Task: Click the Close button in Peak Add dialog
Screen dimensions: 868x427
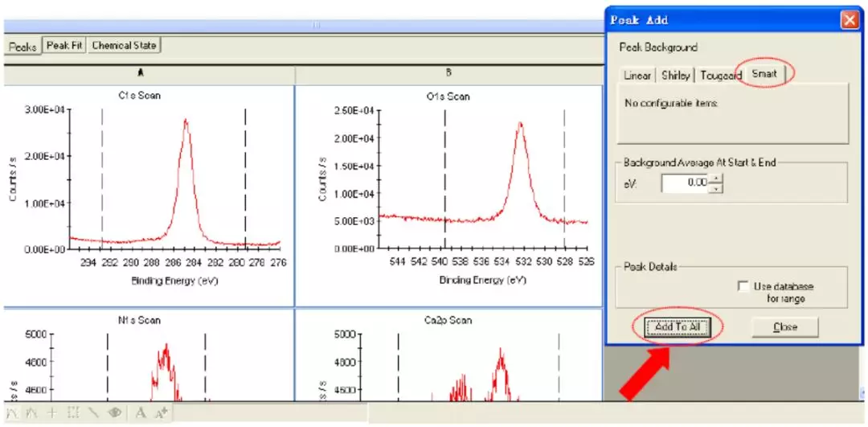Action: (784, 327)
